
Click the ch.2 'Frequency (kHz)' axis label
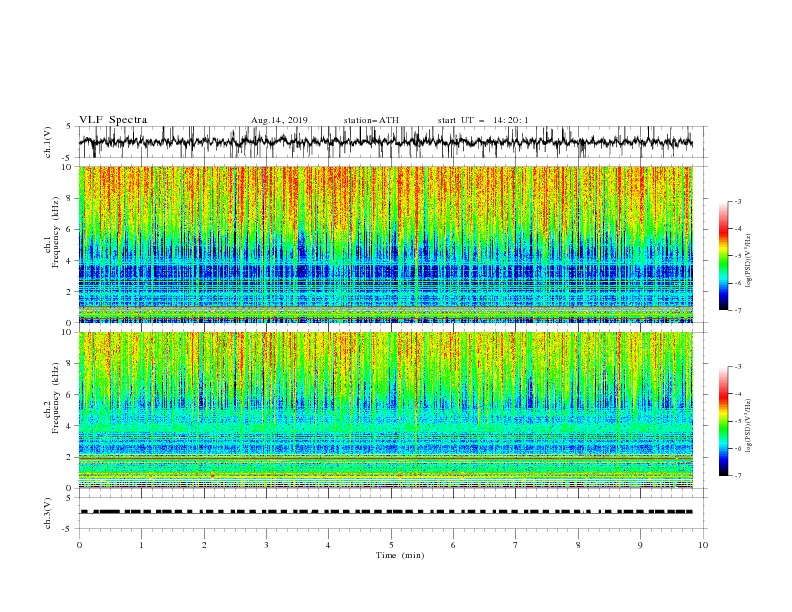pos(55,398)
